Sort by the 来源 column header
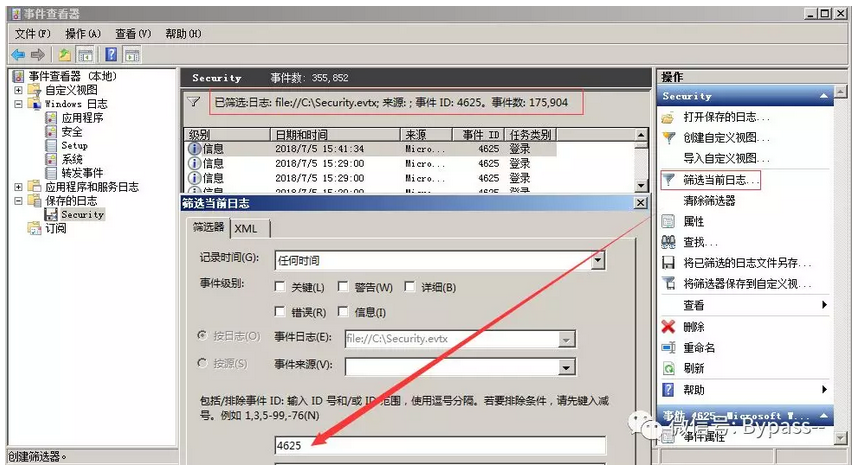Image resolution: width=855 pixels, height=469 pixels. (426, 135)
